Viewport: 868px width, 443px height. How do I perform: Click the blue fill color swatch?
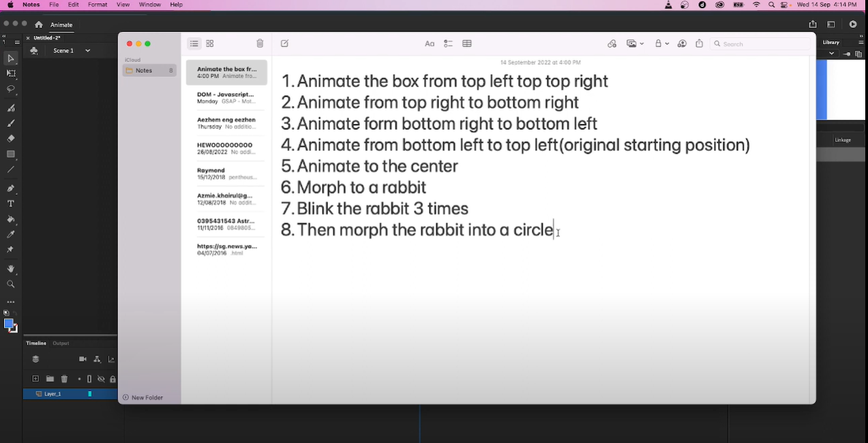(x=8, y=324)
